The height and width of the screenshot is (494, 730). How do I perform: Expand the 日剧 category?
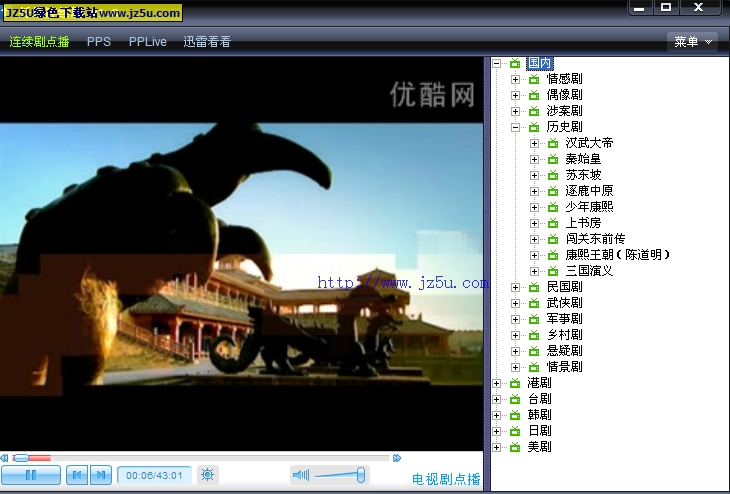pos(496,432)
